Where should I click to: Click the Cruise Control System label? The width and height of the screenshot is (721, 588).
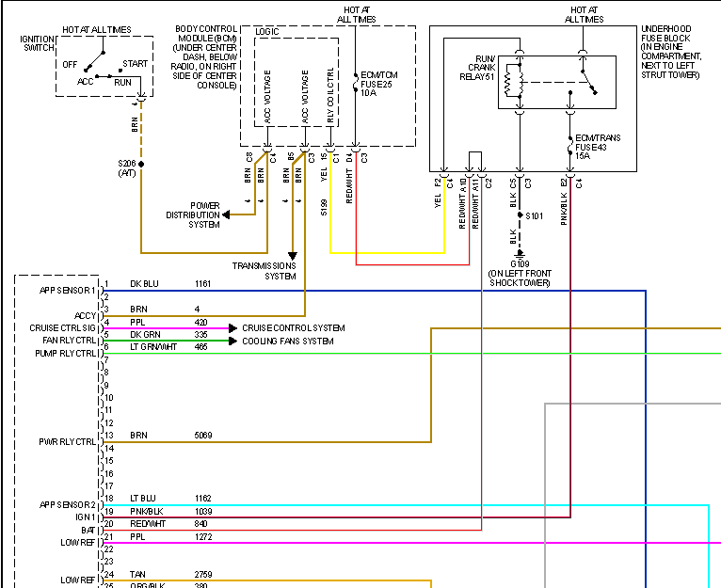tap(293, 328)
